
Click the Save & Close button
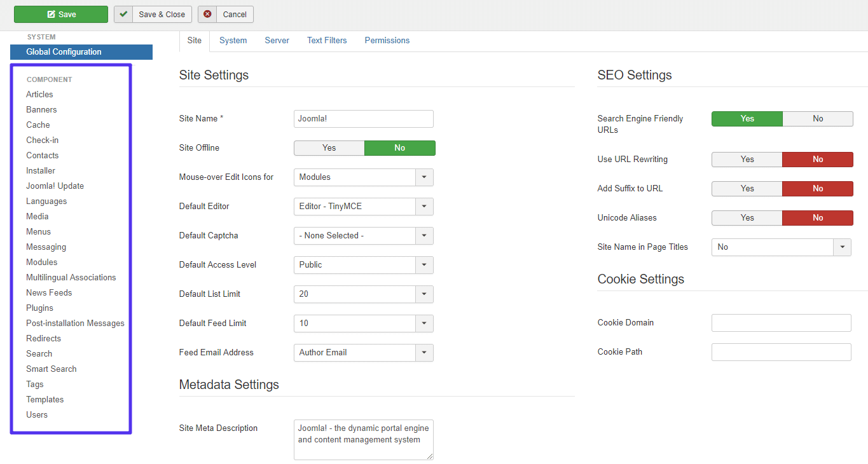(153, 13)
